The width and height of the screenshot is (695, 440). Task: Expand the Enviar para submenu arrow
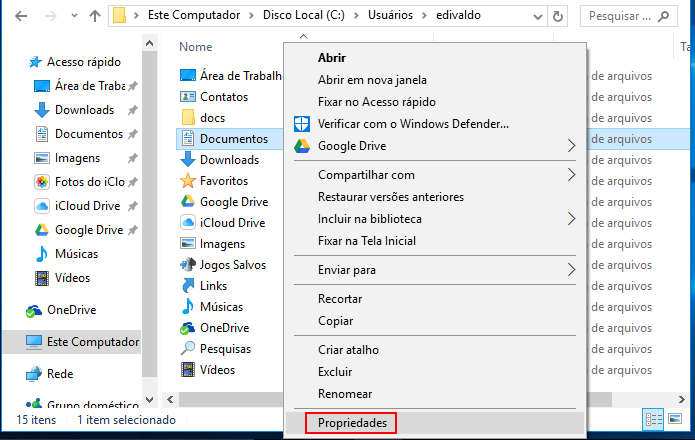pyautogui.click(x=571, y=270)
